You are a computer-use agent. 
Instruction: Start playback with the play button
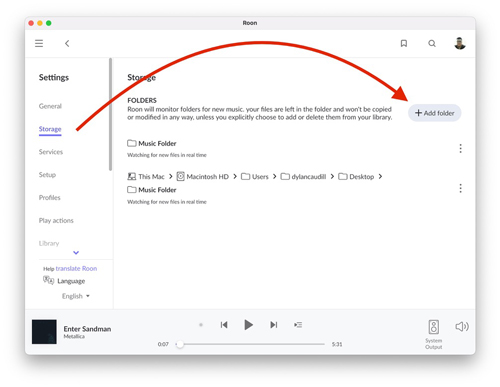tap(248, 325)
